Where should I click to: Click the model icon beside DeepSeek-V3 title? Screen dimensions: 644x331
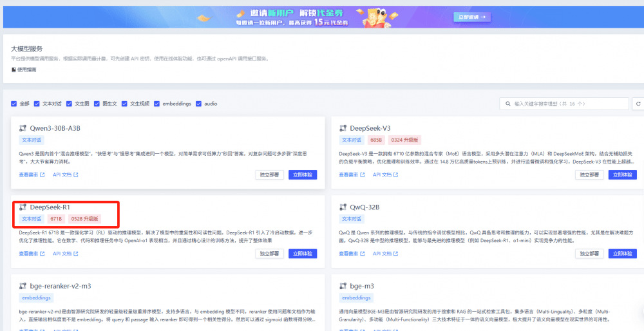343,128
